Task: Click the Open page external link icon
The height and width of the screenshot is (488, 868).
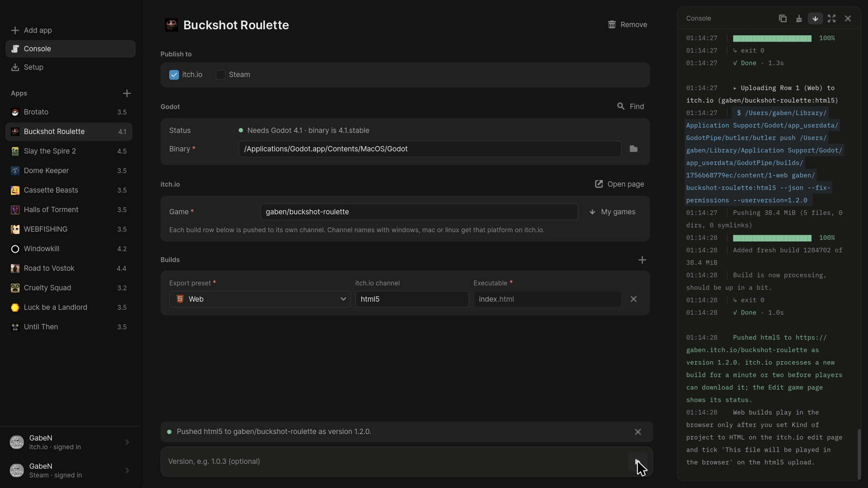Action: pos(599,184)
